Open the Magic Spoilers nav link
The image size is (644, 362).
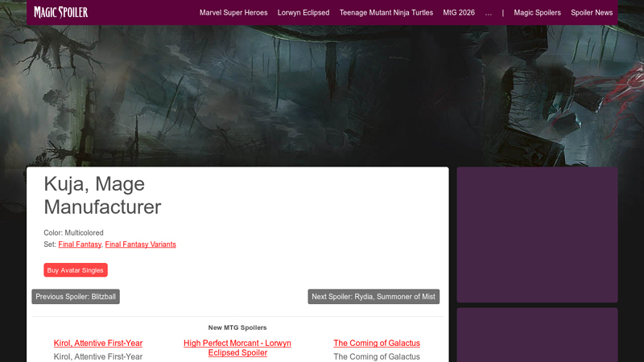coord(537,13)
